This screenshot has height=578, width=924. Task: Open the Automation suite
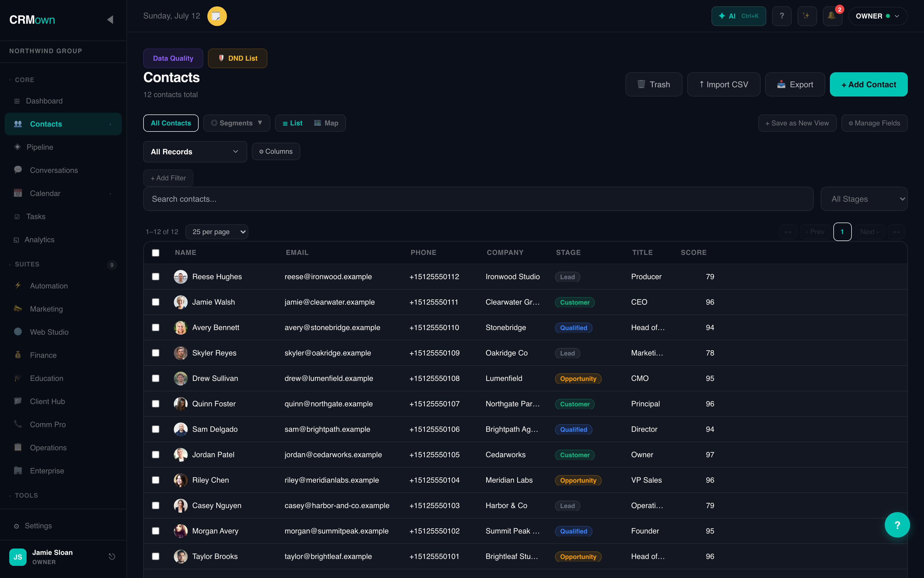tap(63, 286)
